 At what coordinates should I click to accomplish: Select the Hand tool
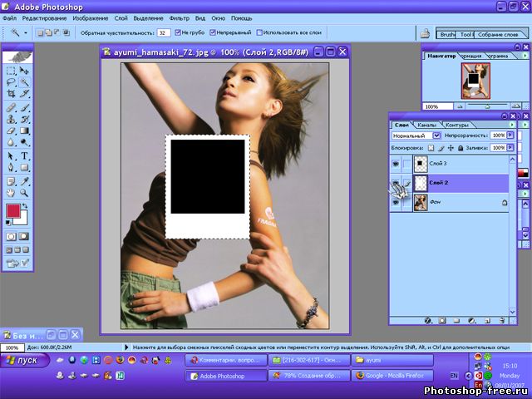[10, 192]
